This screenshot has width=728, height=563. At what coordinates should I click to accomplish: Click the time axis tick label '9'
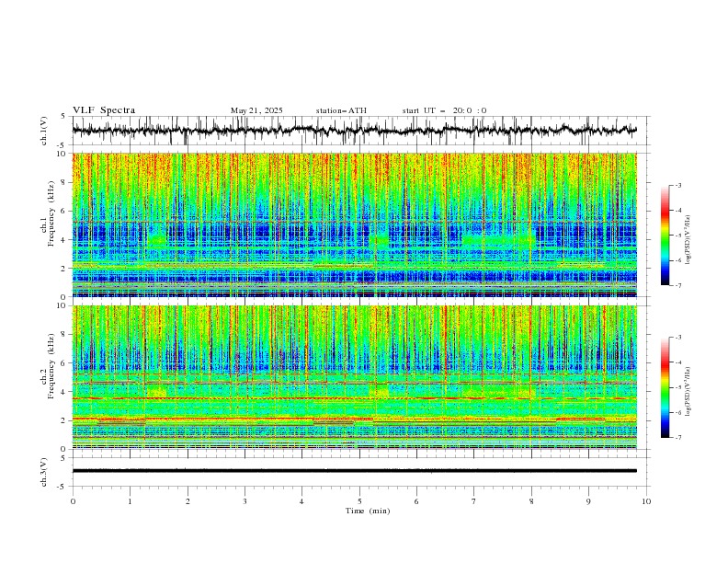[x=588, y=501]
